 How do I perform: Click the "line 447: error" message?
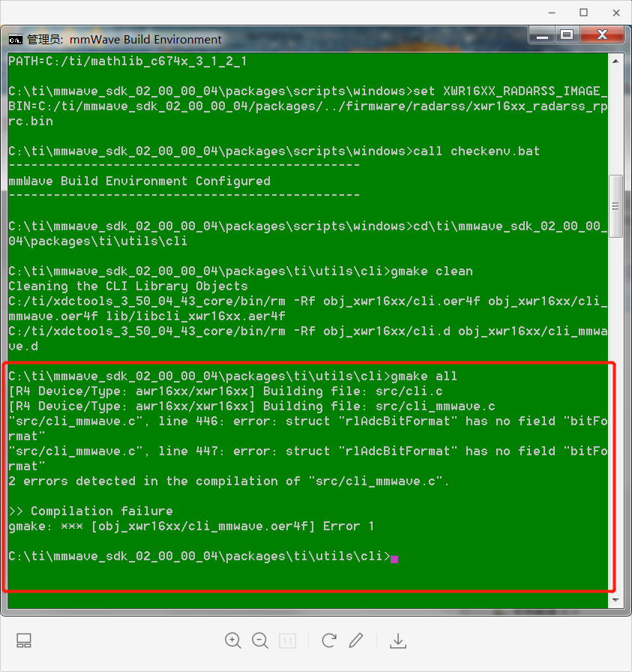coord(308,458)
